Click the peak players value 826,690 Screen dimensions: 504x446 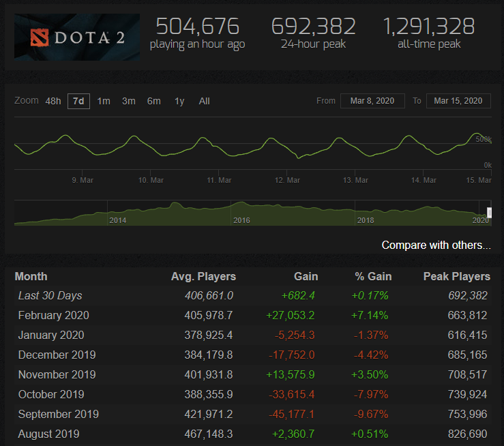(x=468, y=434)
